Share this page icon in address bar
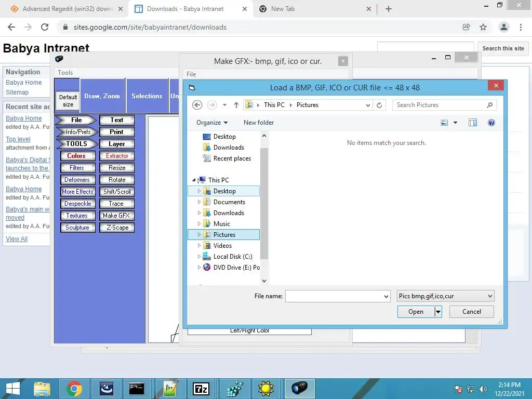532x399 pixels. click(x=466, y=27)
